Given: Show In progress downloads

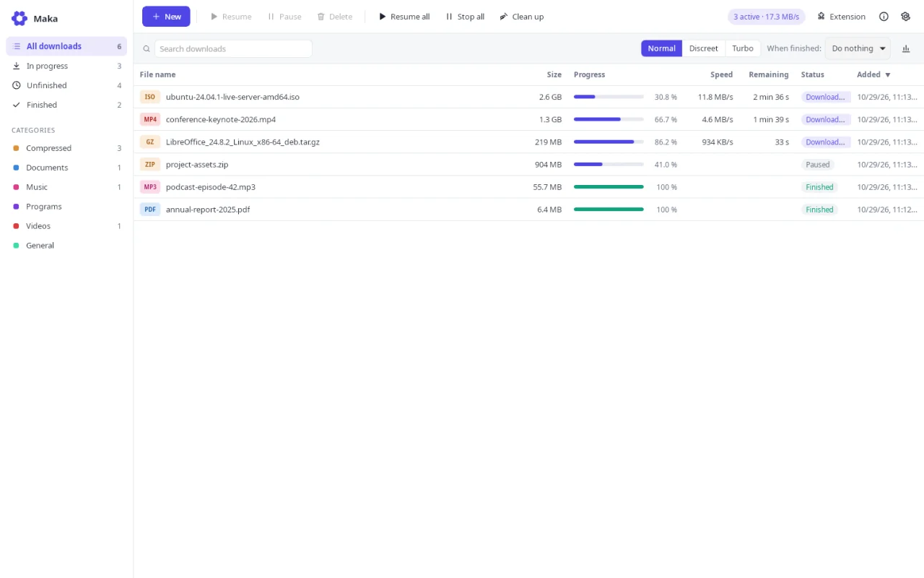Looking at the screenshot, I should (66, 66).
